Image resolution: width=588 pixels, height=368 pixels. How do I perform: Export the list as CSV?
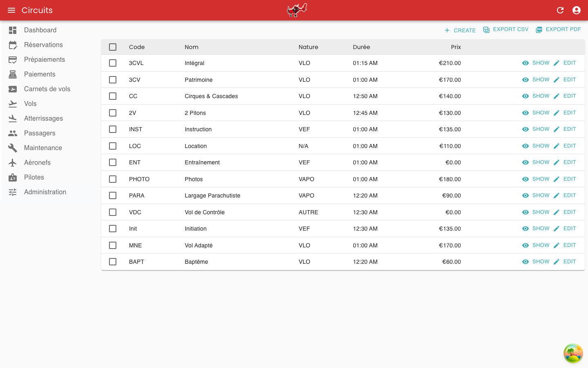click(506, 29)
